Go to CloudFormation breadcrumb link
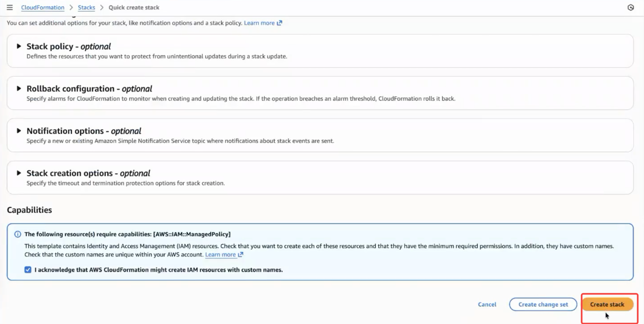644x324 pixels. click(x=43, y=8)
